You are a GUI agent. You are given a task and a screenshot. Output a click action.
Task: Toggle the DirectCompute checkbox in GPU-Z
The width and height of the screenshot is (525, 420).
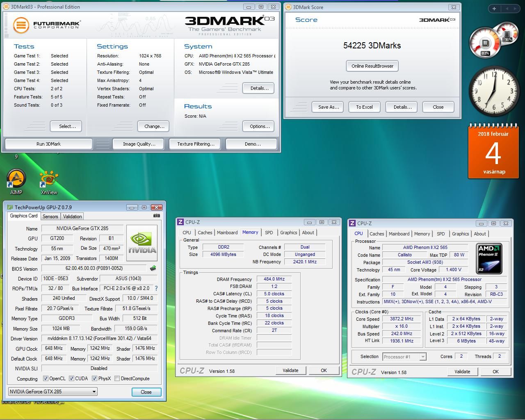117,379
